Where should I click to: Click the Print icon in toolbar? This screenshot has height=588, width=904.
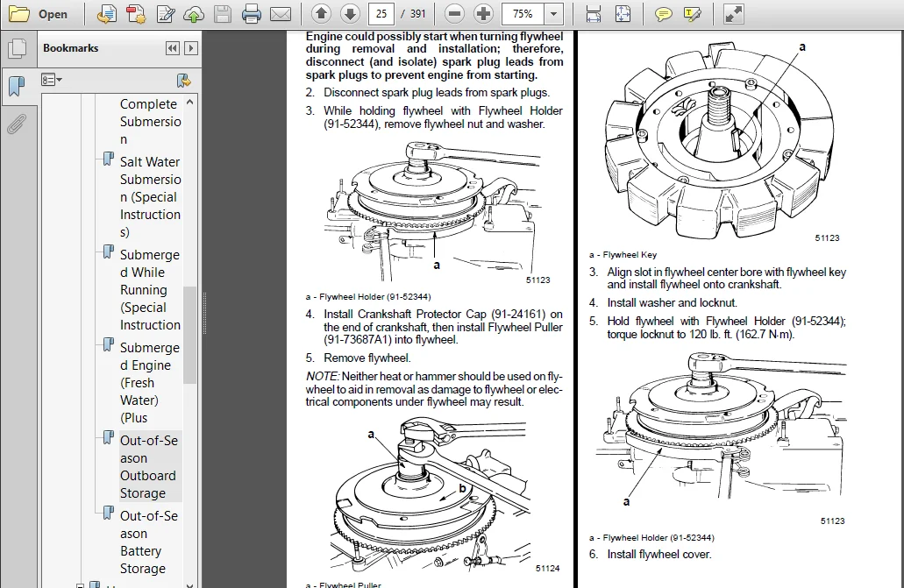pos(252,14)
